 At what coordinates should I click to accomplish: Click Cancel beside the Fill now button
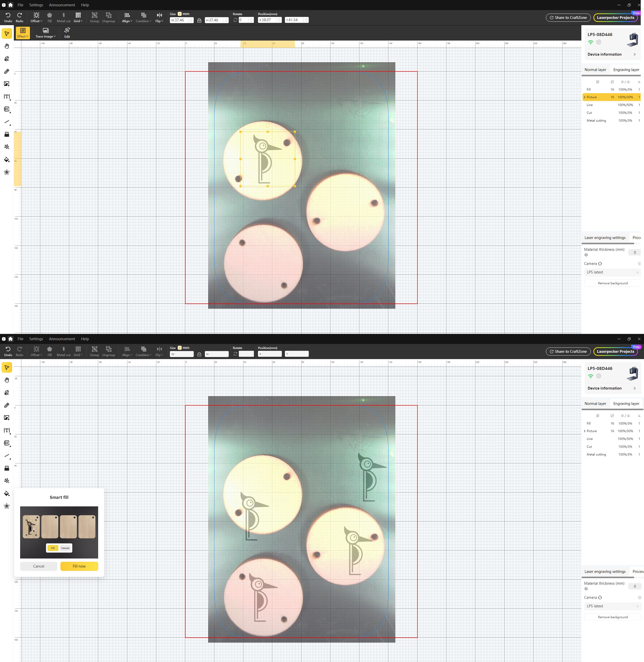pyautogui.click(x=39, y=566)
